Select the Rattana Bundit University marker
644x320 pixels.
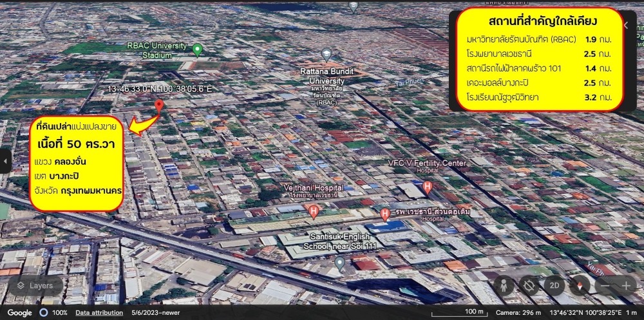327,55
